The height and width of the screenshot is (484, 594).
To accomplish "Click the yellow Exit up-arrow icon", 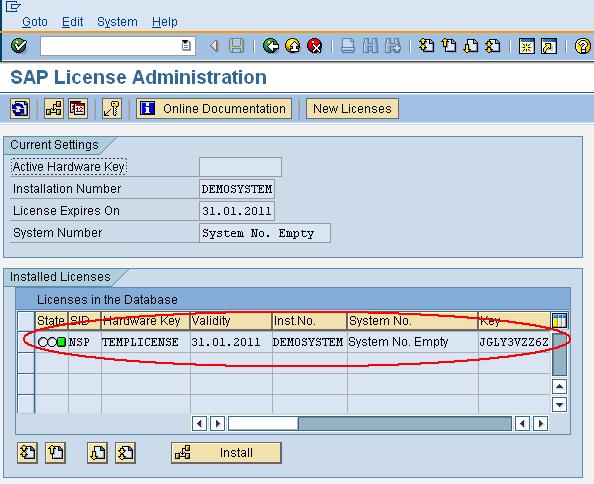I will pyautogui.click(x=292, y=46).
